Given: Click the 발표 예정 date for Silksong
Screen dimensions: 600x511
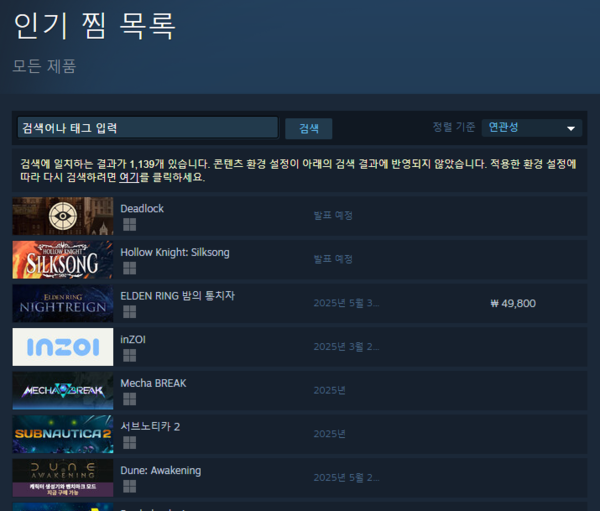Looking at the screenshot, I should pyautogui.click(x=333, y=259).
